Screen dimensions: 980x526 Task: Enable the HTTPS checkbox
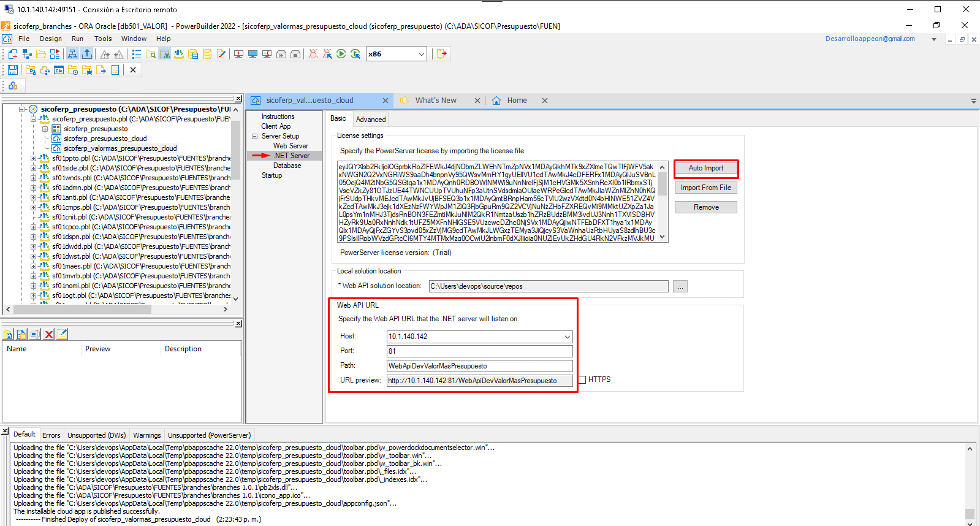point(582,379)
